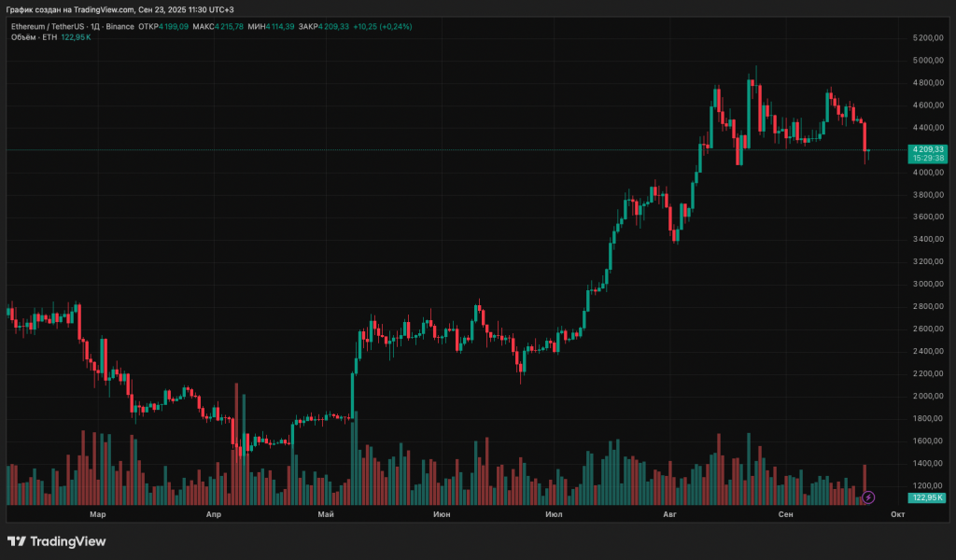This screenshot has height=560, width=956.
Task: Click the TradingView logo at bottom left
Action: tap(56, 541)
